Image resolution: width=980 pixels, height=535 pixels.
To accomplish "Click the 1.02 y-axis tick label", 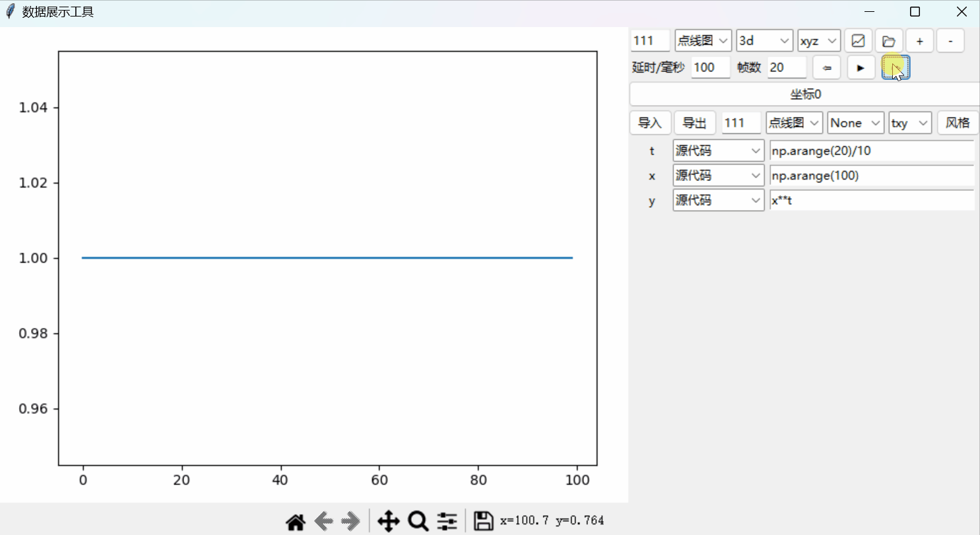I will (x=34, y=182).
